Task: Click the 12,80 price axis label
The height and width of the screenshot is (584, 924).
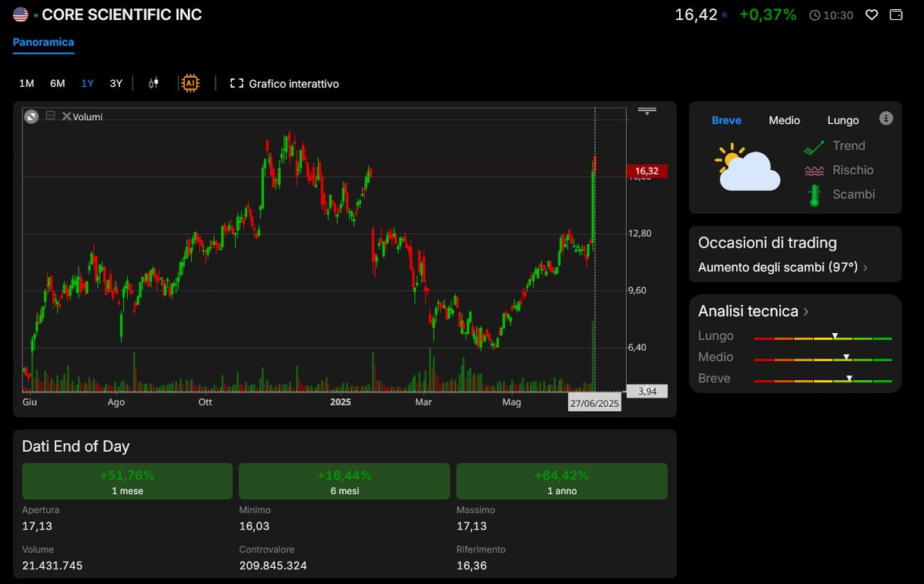Action: (640, 233)
